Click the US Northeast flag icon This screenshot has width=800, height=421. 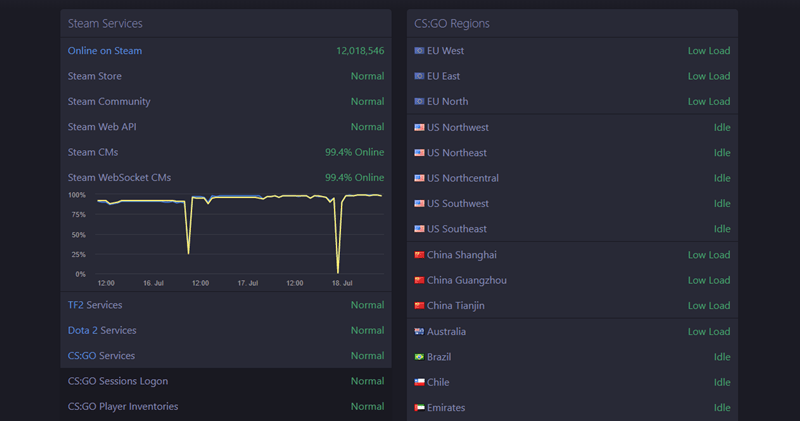(419, 153)
